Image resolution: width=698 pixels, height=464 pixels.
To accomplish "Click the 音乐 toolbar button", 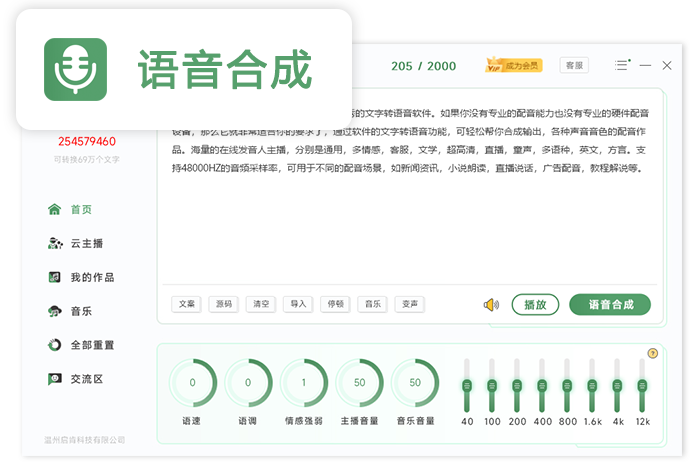I will [x=373, y=304].
